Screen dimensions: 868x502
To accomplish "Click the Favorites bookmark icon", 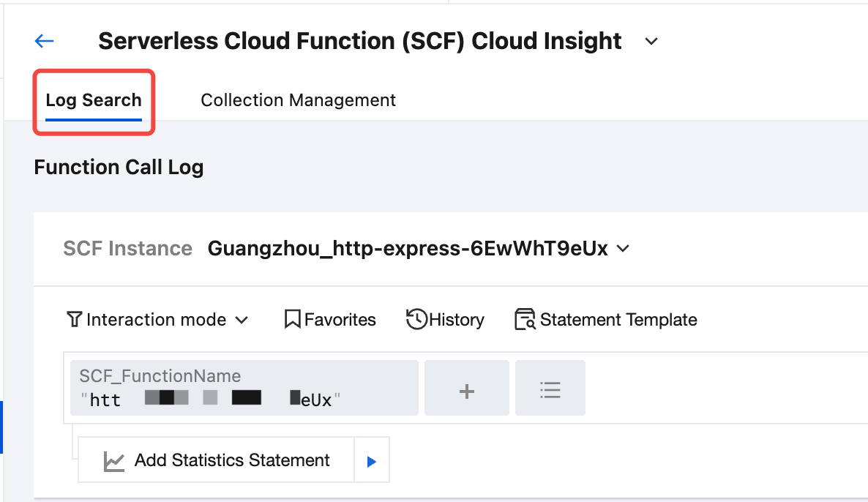I will point(293,320).
